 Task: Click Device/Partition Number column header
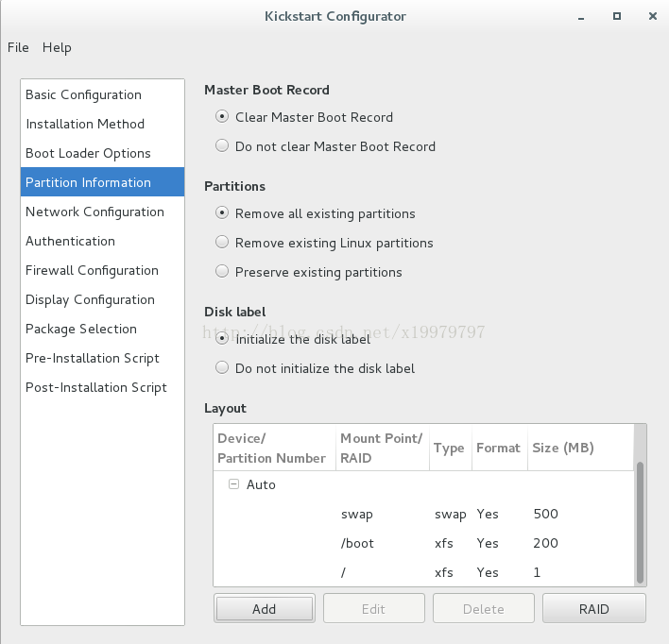click(x=274, y=448)
